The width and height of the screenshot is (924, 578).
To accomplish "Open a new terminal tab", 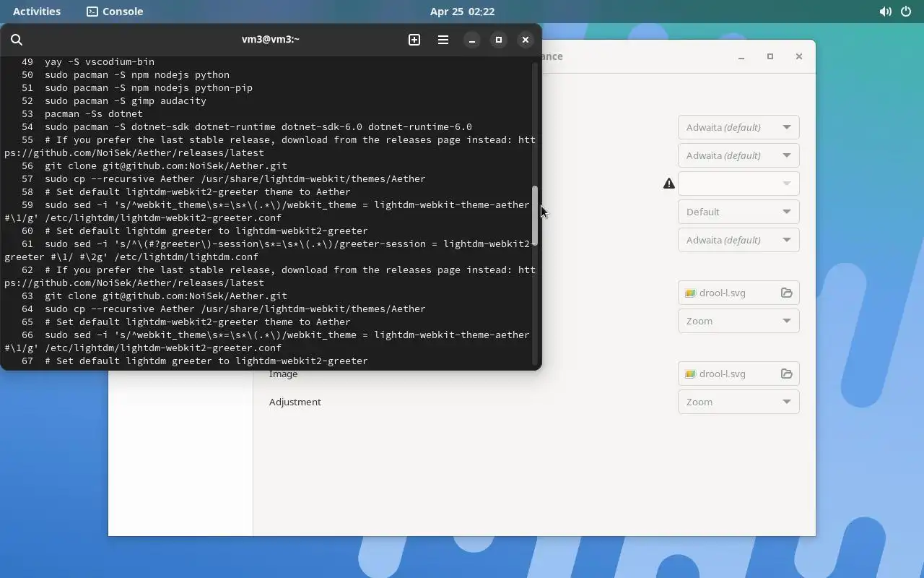I will coord(414,40).
